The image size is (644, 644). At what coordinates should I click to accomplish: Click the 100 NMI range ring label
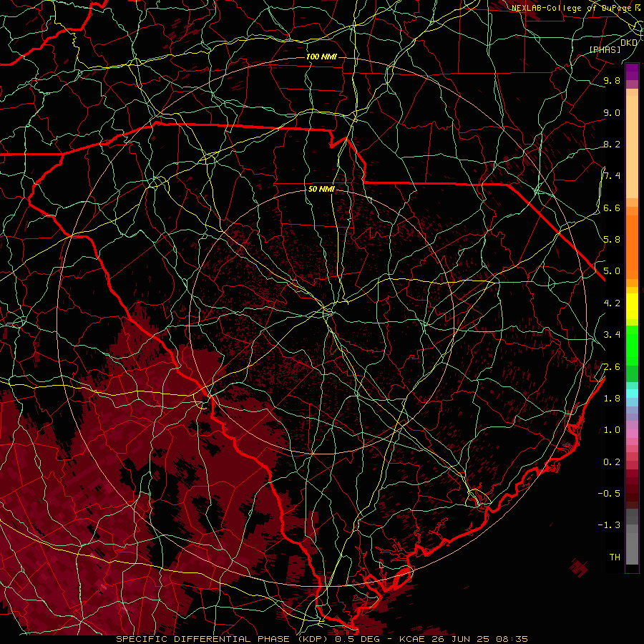pos(321,57)
